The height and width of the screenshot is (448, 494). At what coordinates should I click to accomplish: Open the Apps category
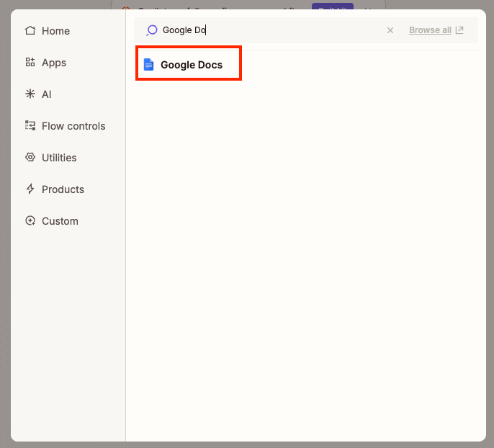click(x=45, y=63)
